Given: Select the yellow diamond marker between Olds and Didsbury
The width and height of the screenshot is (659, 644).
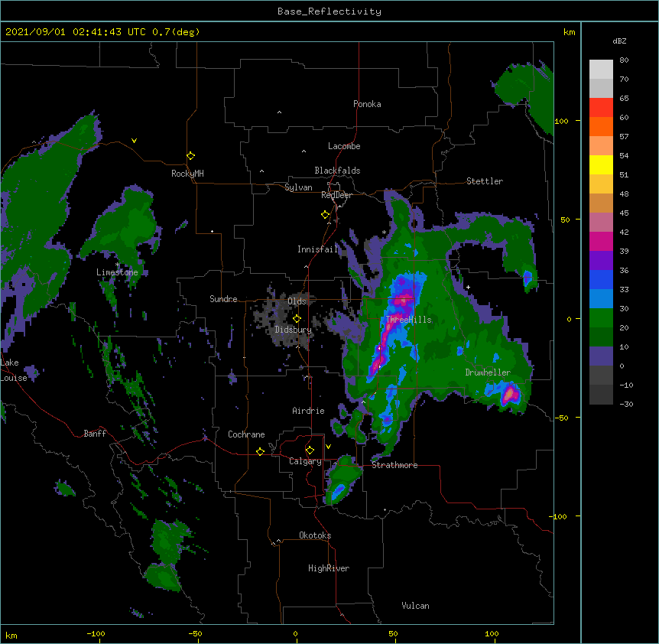Looking at the screenshot, I should [x=297, y=319].
